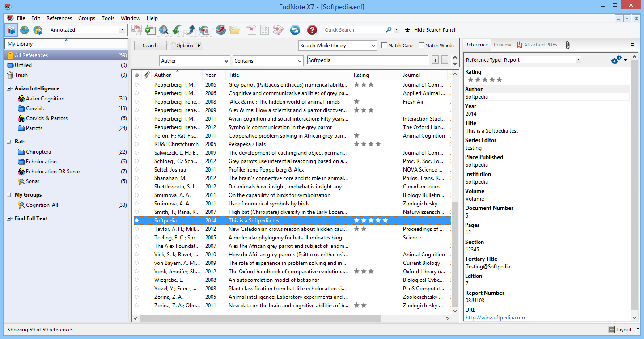The height and width of the screenshot is (339, 644).
Task: Open the Online Search magnifier tool
Action: [163, 29]
